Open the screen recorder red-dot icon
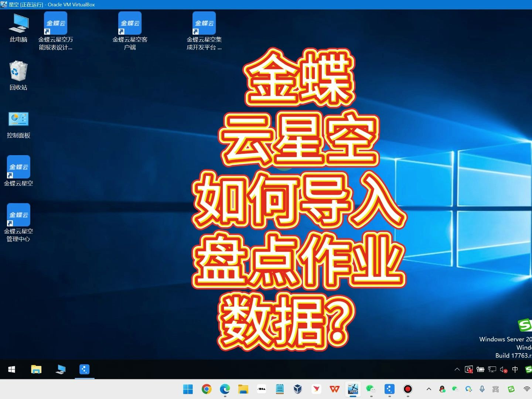Image resolution: width=532 pixels, height=399 pixels. pos(408,389)
